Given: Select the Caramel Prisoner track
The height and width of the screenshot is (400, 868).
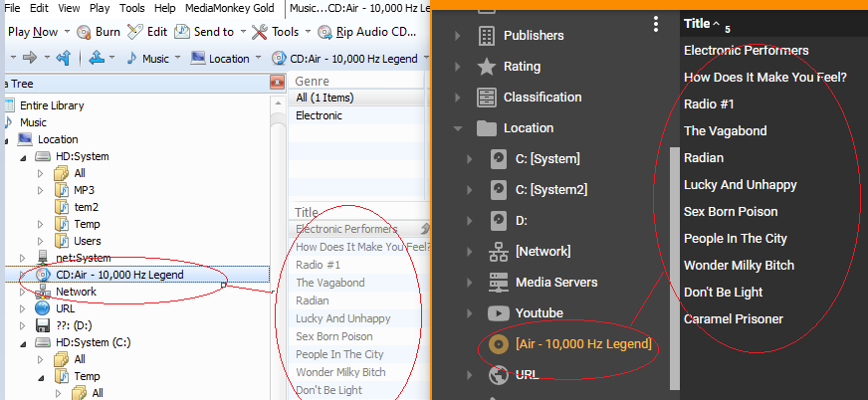Looking at the screenshot, I should (x=733, y=319).
